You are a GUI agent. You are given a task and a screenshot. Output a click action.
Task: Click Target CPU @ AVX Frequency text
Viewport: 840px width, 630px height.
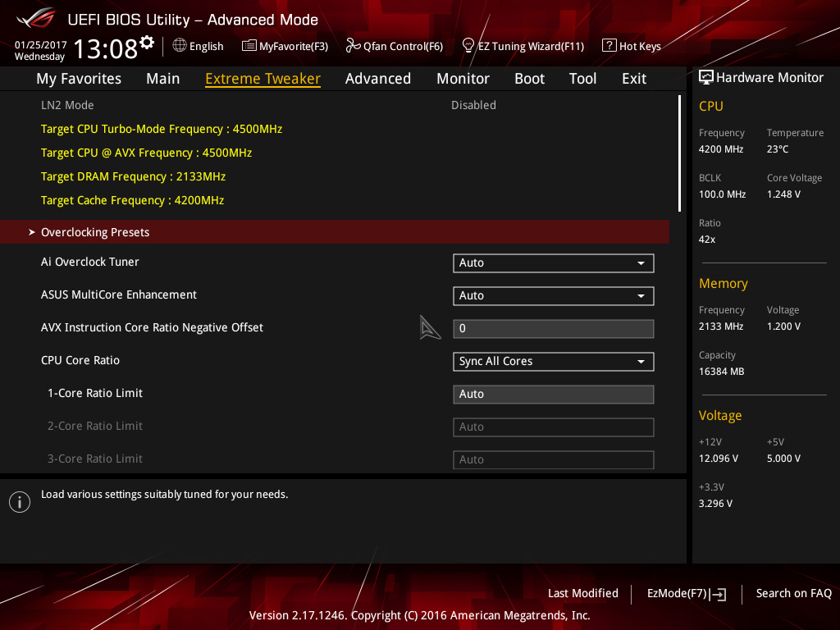coord(146,153)
